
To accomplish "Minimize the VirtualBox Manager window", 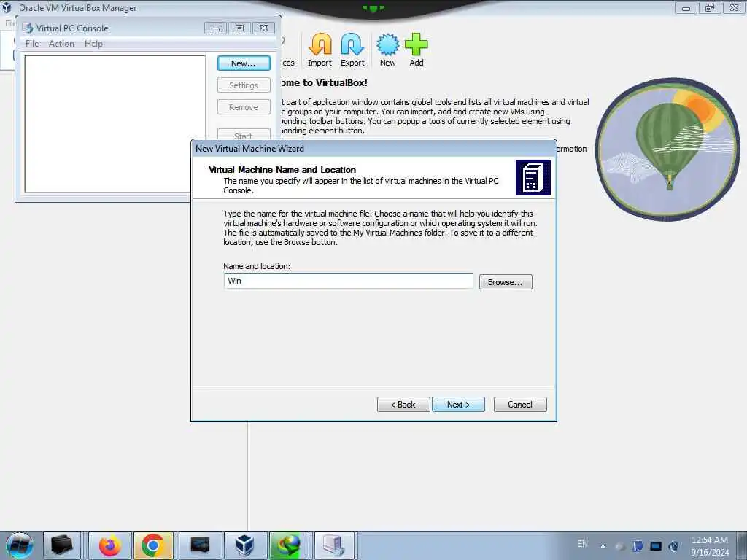I will (x=686, y=7).
